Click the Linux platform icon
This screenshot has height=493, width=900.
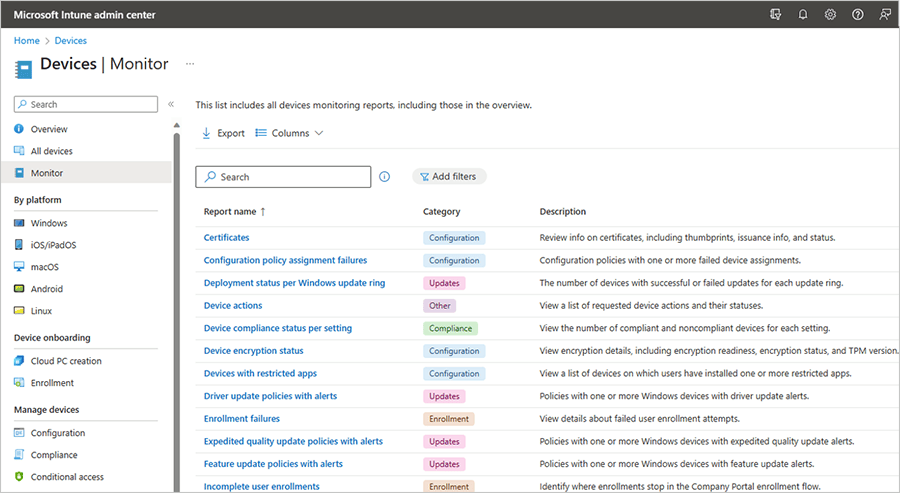[x=19, y=310]
